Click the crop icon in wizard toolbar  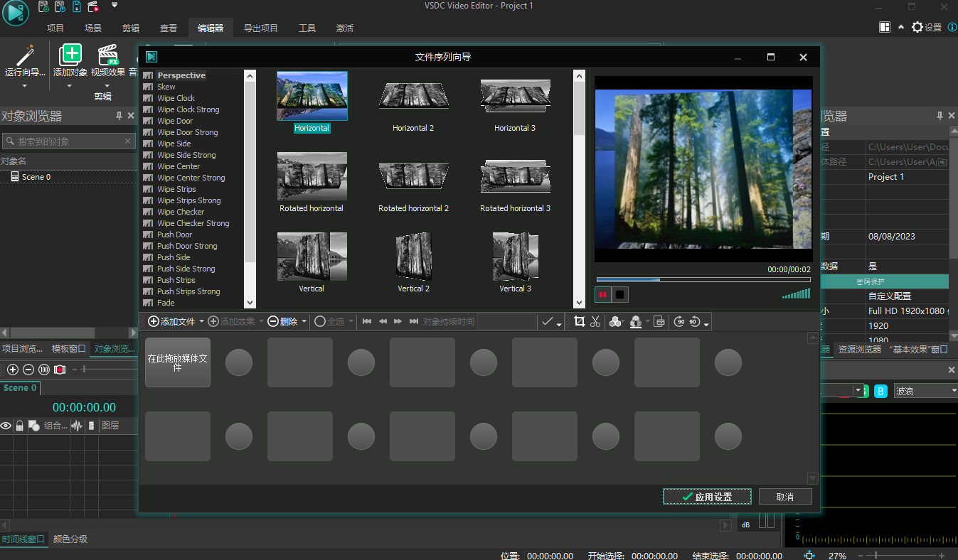579,321
